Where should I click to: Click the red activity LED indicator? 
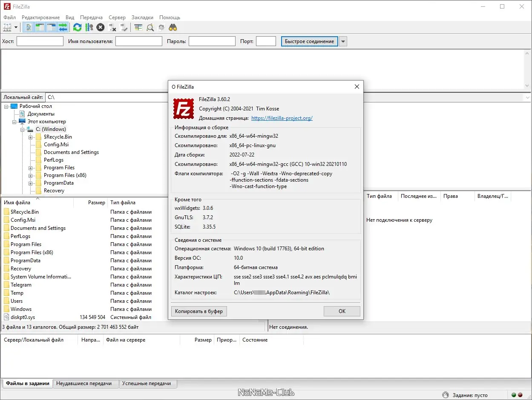coord(520,395)
